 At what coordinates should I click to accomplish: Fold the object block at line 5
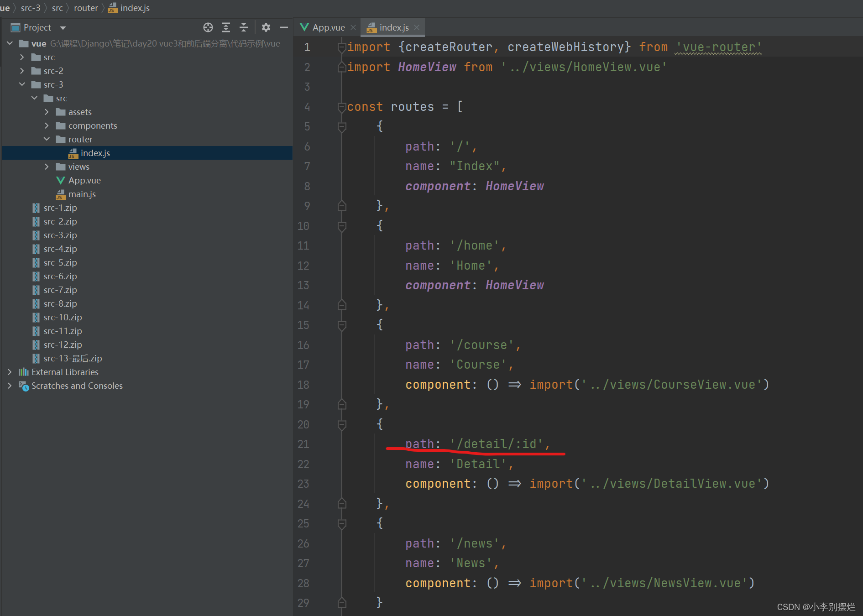click(x=342, y=126)
